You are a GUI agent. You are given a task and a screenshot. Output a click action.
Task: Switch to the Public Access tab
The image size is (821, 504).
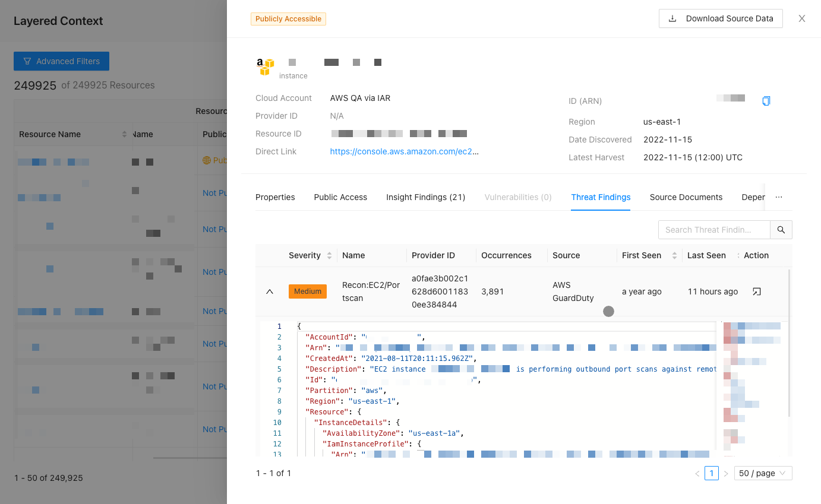[x=340, y=197]
